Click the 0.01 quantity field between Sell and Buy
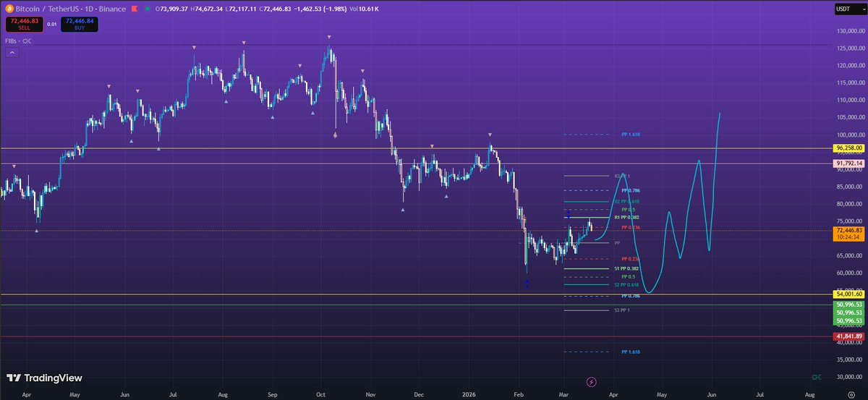 52,24
